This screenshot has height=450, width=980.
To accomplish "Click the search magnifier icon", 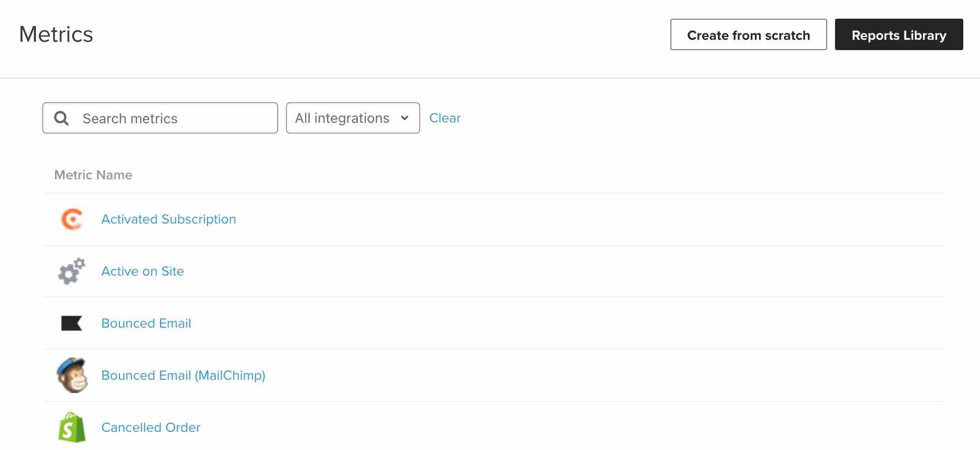I will pyautogui.click(x=61, y=118).
